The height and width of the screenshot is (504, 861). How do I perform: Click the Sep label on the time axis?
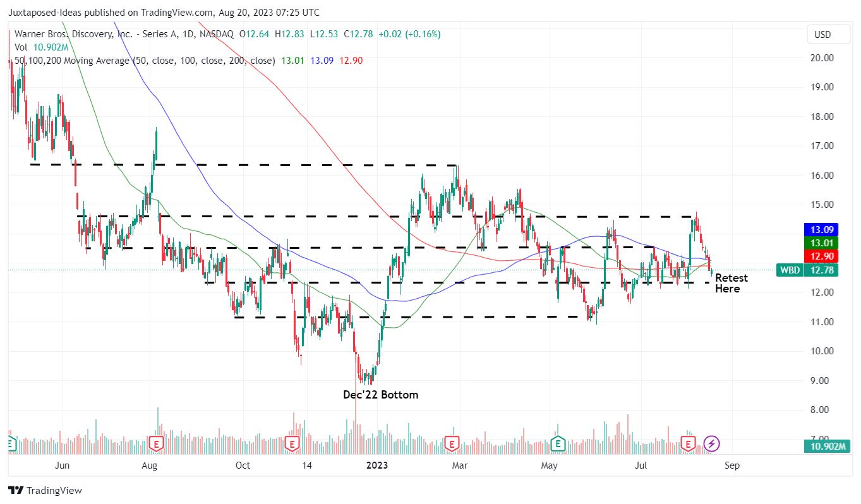point(732,465)
